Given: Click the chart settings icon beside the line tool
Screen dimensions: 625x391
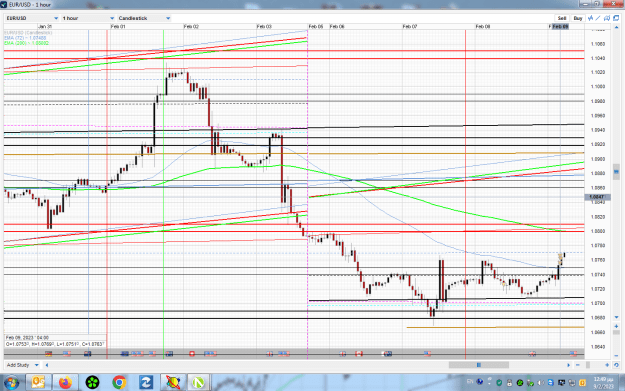Looking at the screenshot, I should tap(607, 18).
